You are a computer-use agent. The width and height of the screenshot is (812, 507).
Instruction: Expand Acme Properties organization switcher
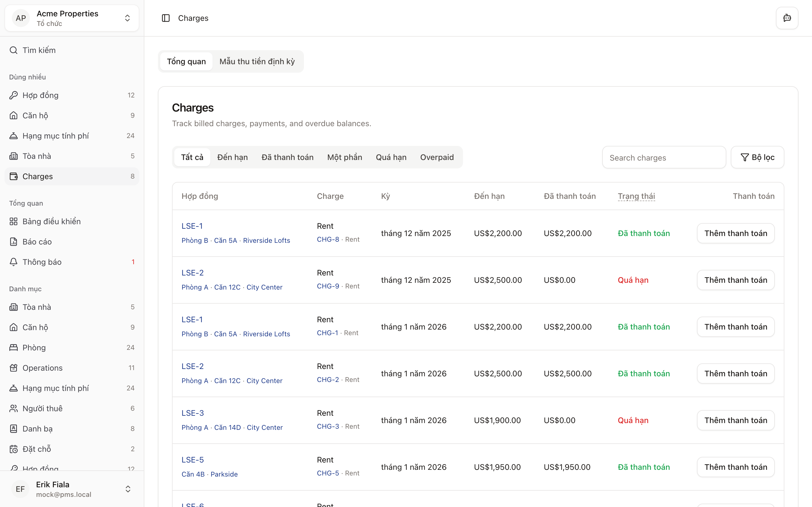(127, 18)
